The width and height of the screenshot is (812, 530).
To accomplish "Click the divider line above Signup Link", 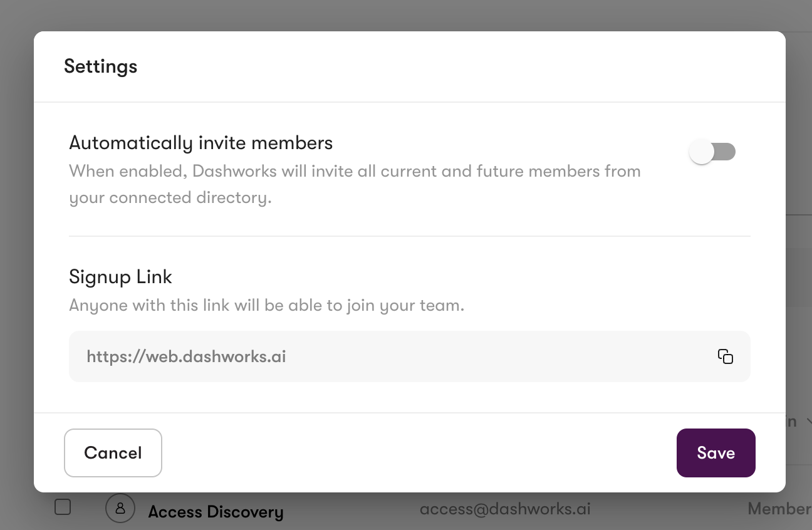I will click(x=409, y=236).
